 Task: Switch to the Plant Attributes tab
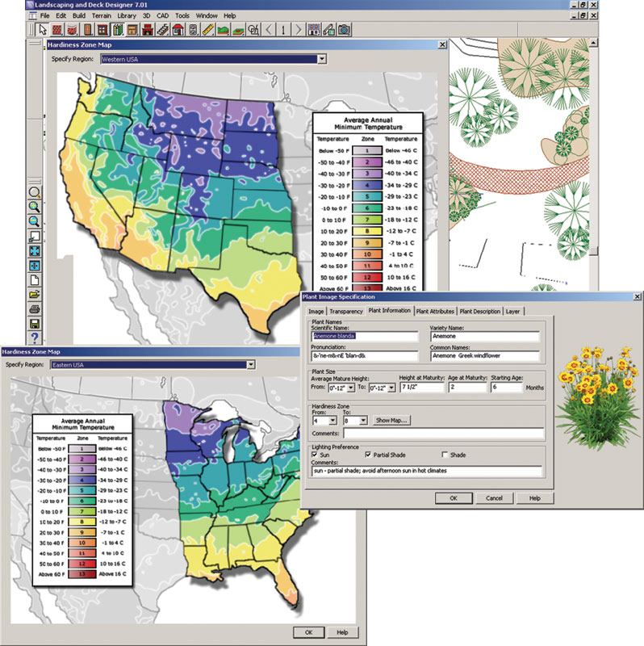pyautogui.click(x=435, y=311)
